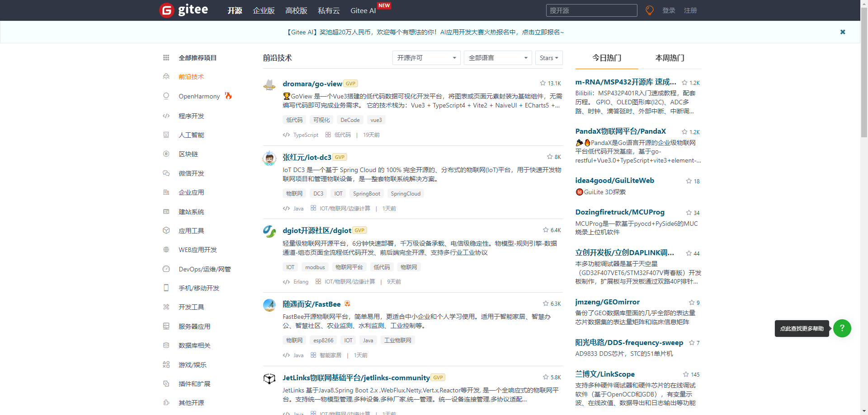Switch to 今日热门 tab
The width and height of the screenshot is (868, 415).
click(x=607, y=58)
